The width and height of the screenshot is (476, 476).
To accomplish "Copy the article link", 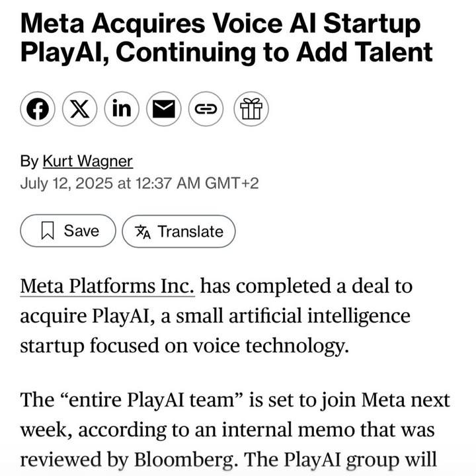I will tap(206, 109).
